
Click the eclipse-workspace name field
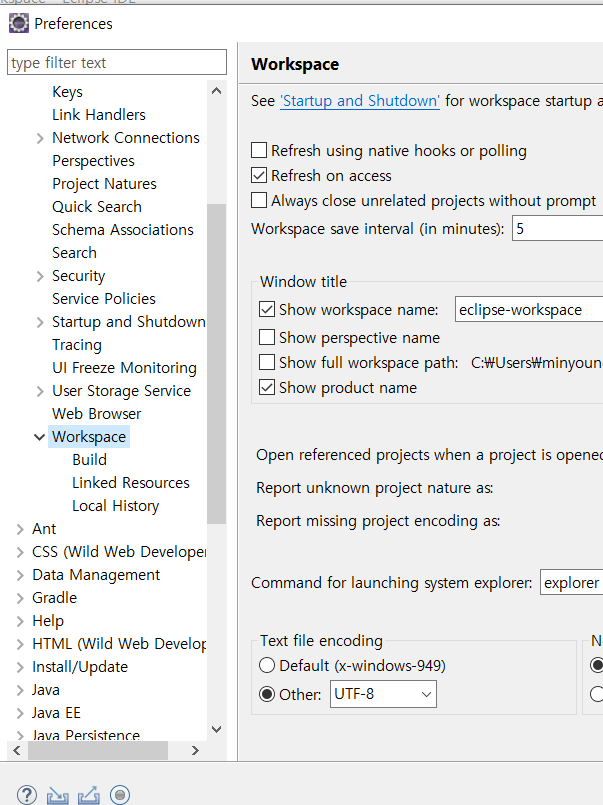click(529, 310)
